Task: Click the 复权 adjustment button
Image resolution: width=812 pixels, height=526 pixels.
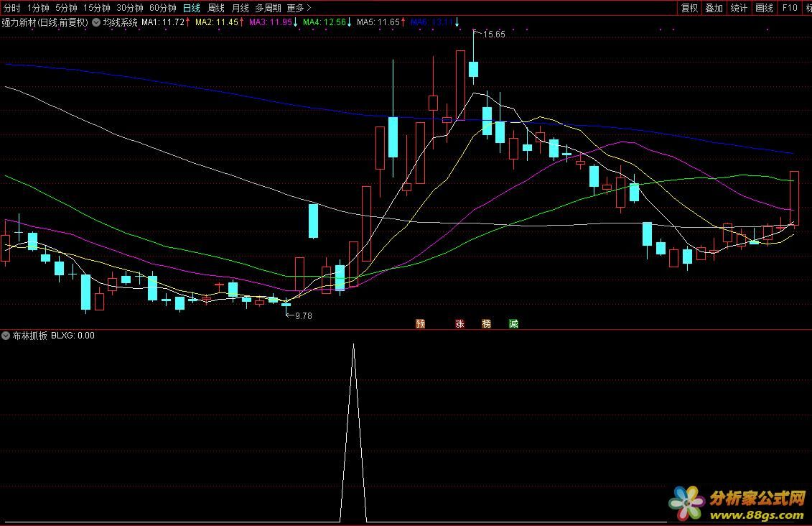Action: 690,8
